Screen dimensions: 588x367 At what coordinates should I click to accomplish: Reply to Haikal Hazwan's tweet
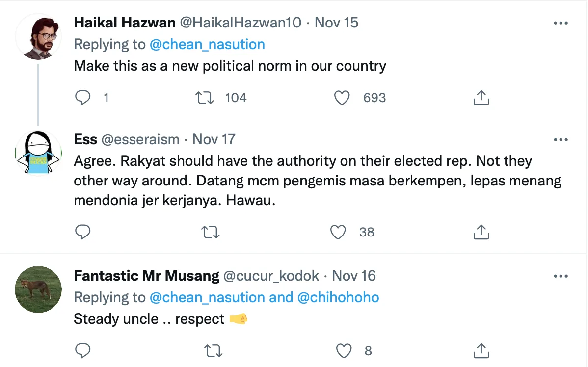82,98
